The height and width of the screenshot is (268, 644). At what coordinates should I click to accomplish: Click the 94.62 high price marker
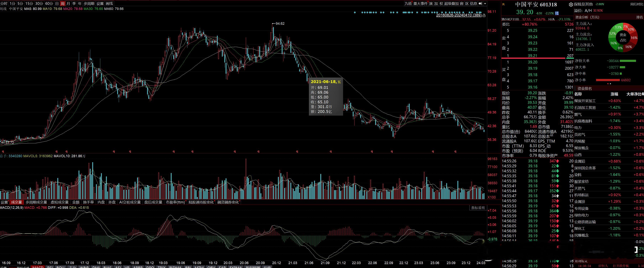(x=280, y=23)
